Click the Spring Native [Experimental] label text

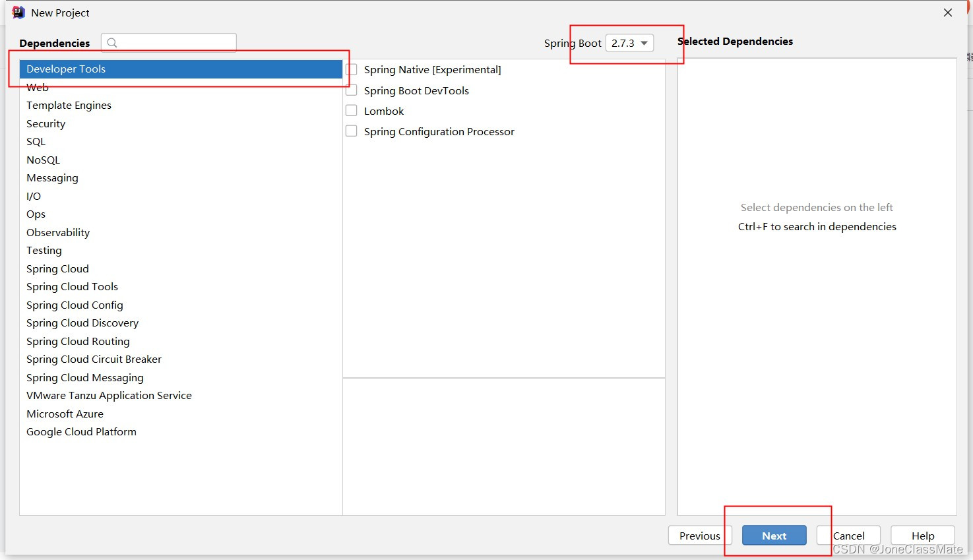[433, 69]
